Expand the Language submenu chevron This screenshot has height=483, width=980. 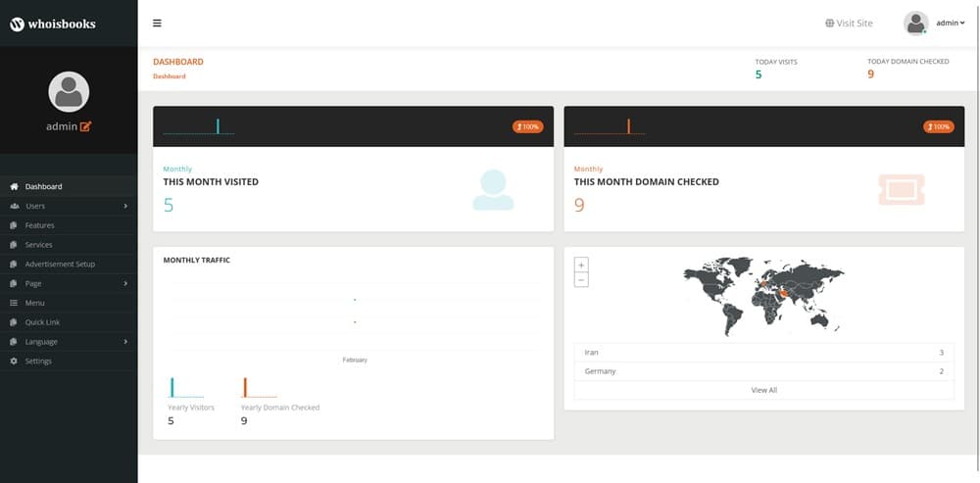125,342
